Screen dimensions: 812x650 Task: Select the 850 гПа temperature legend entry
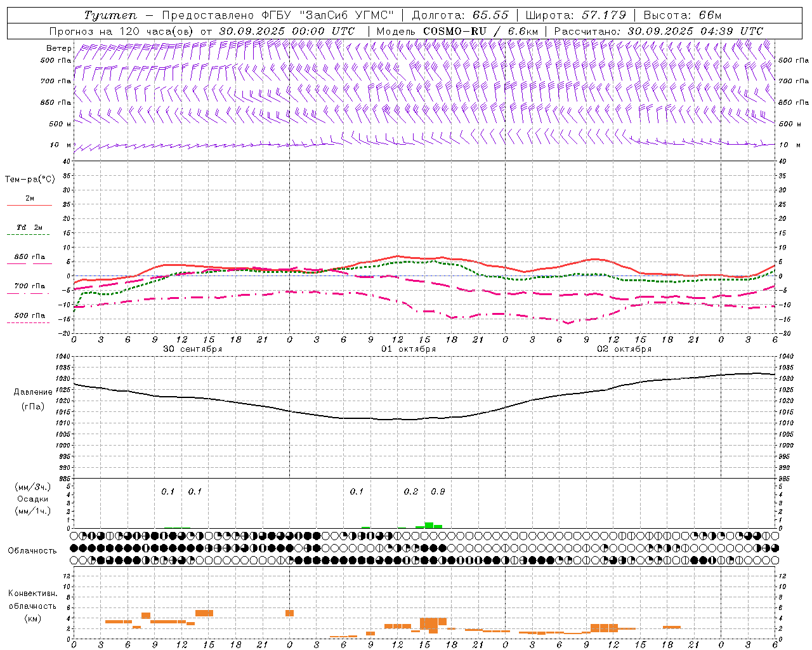click(29, 257)
